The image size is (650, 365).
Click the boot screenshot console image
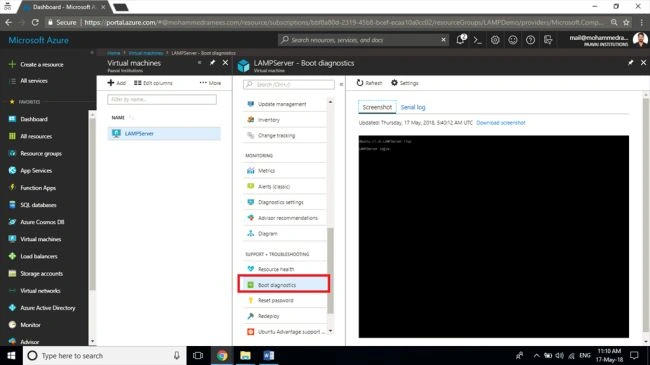(493, 236)
